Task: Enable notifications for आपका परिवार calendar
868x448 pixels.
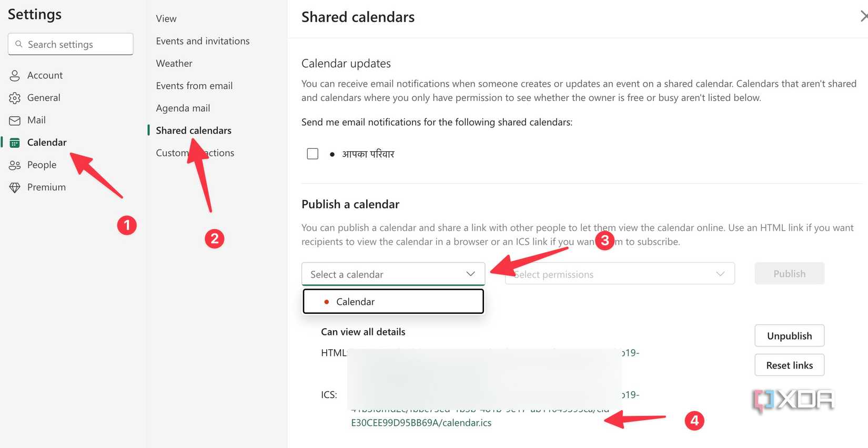Action: coord(312,154)
